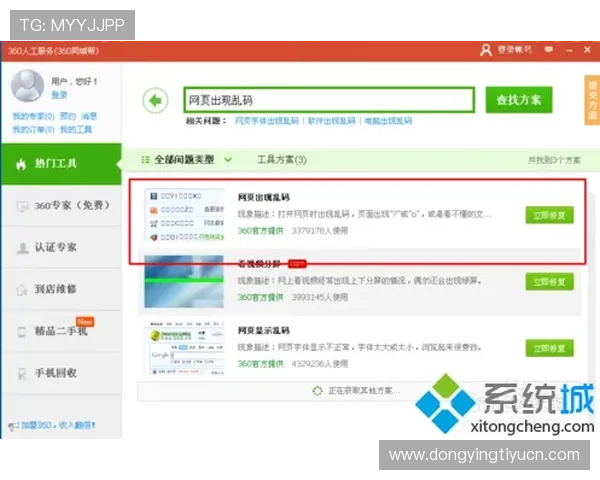
Task: Close the 360人工服务 window
Action: click(587, 49)
